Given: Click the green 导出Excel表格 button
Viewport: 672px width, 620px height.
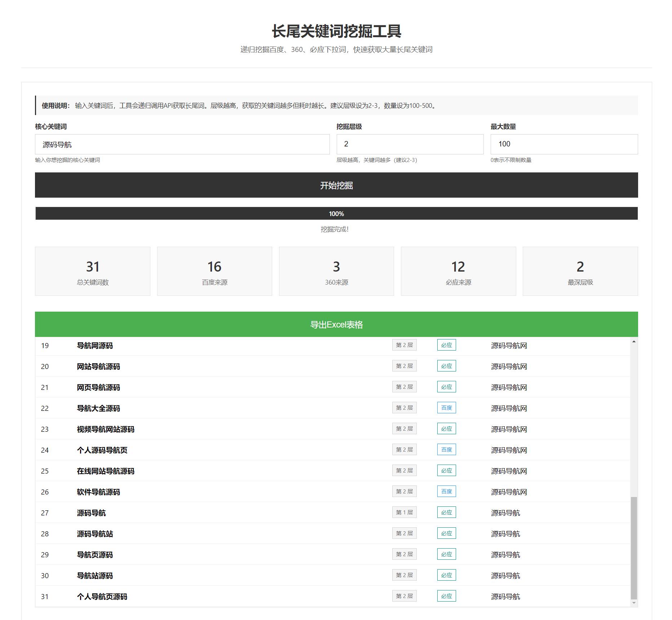Looking at the screenshot, I should click(336, 324).
